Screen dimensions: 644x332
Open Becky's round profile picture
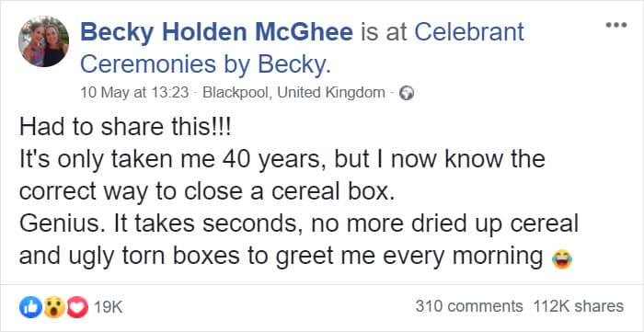click(43, 41)
